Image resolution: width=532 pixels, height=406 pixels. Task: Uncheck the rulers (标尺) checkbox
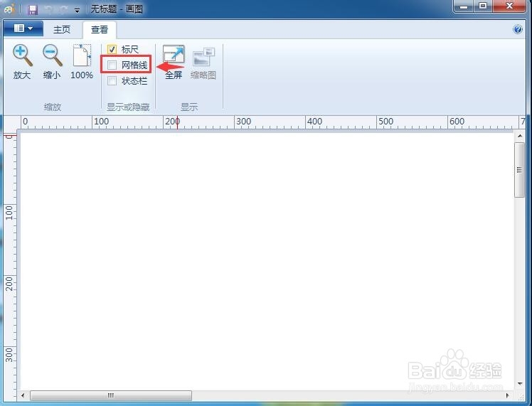click(x=112, y=50)
